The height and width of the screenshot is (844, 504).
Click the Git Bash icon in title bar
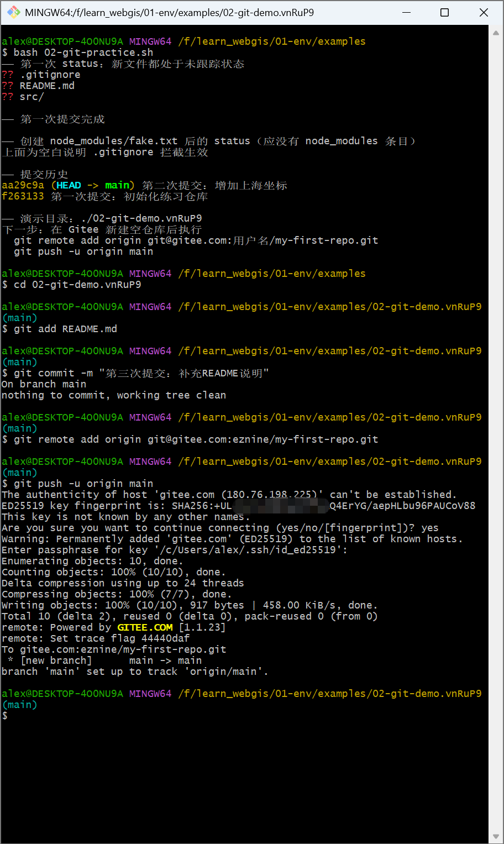[14, 12]
